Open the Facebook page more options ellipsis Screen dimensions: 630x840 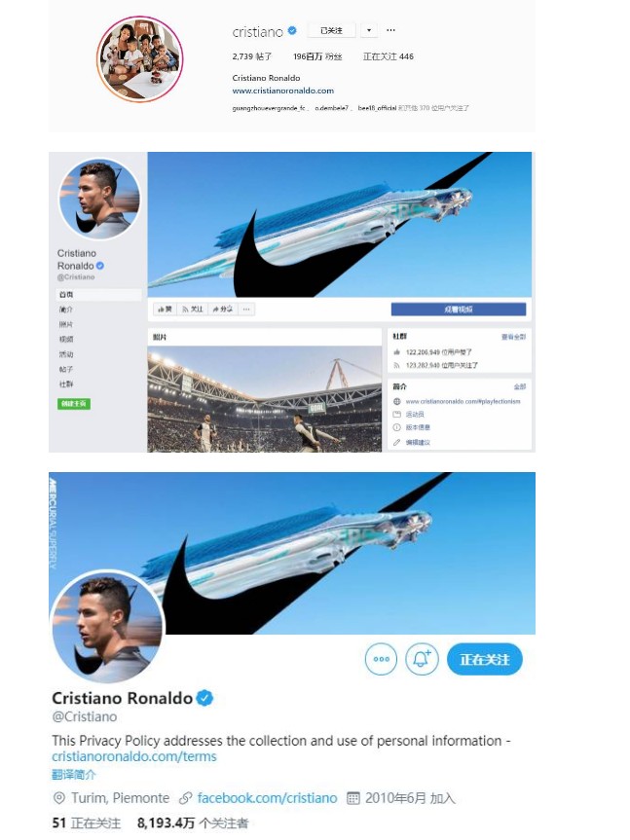[246, 310]
